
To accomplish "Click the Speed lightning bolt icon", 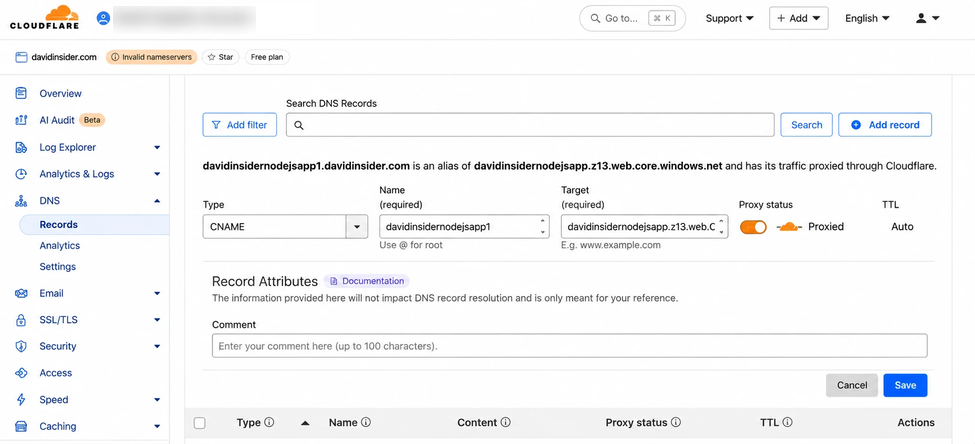I will coord(21,399).
